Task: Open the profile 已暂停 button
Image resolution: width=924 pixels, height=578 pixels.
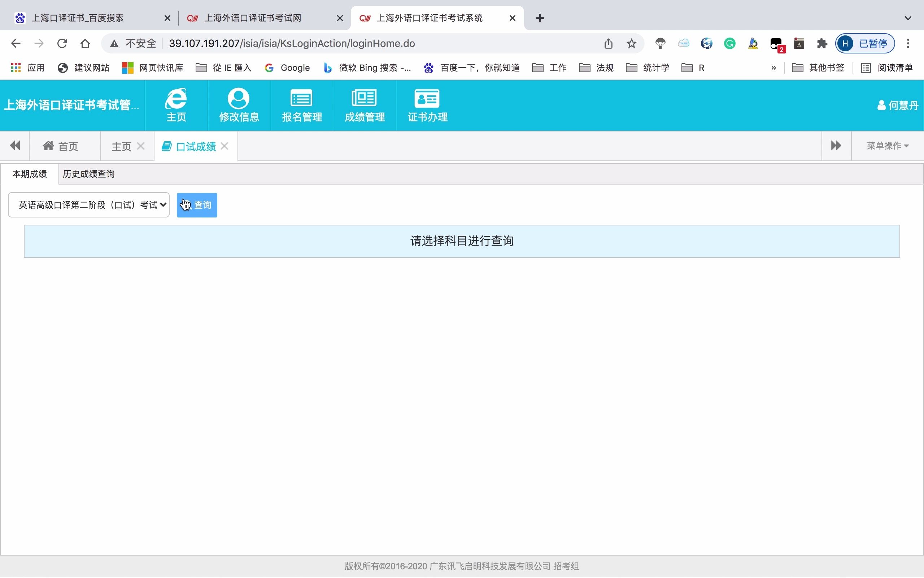Action: [865, 43]
